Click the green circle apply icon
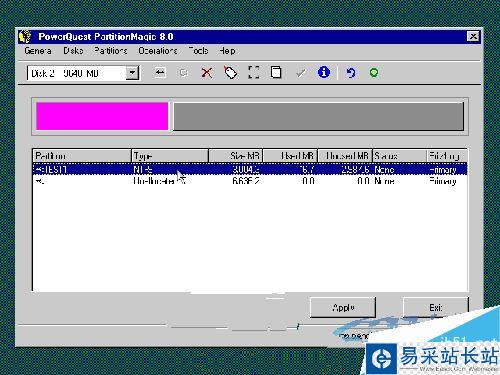Screen dimensions: 500x375 point(374,72)
